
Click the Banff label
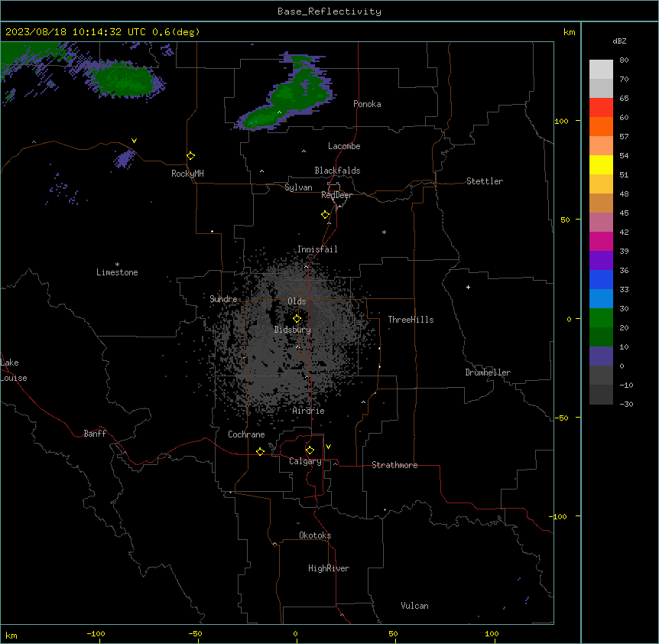(x=95, y=434)
